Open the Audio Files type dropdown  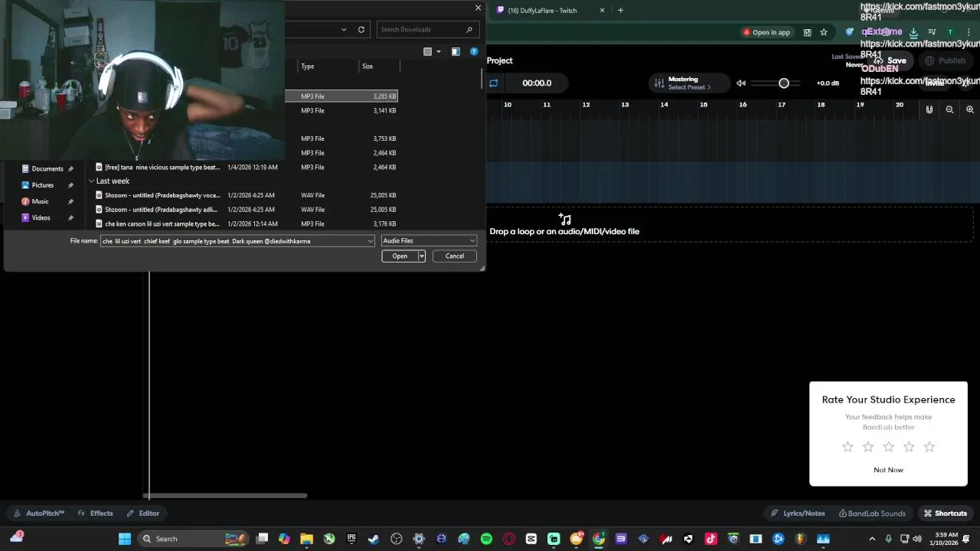pos(429,241)
